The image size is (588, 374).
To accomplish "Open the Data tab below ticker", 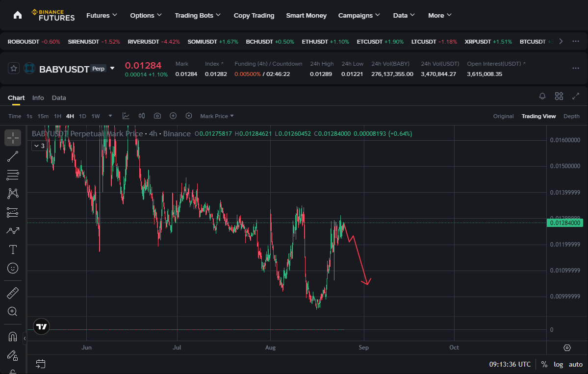I will point(59,98).
